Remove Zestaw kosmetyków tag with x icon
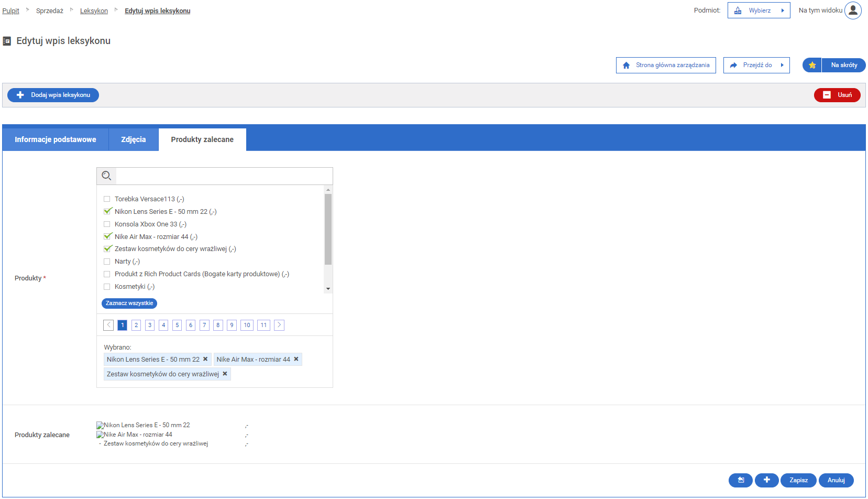This screenshot has height=499, width=868. pos(225,374)
